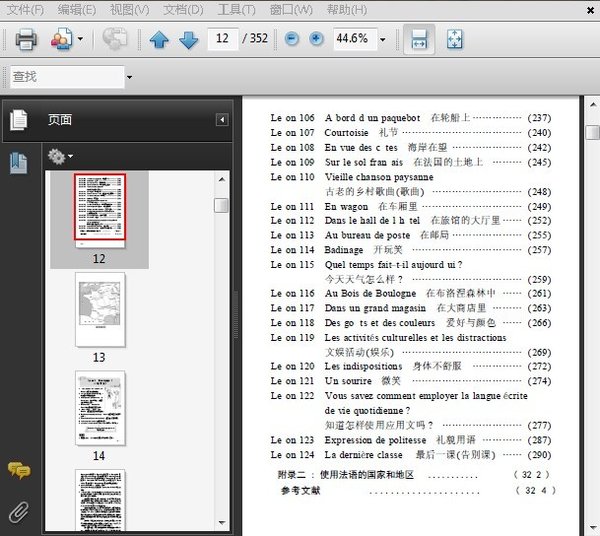Screen dimensions: 600x536
Task: Click the zoom percentage field 44.6%
Action: click(x=355, y=39)
